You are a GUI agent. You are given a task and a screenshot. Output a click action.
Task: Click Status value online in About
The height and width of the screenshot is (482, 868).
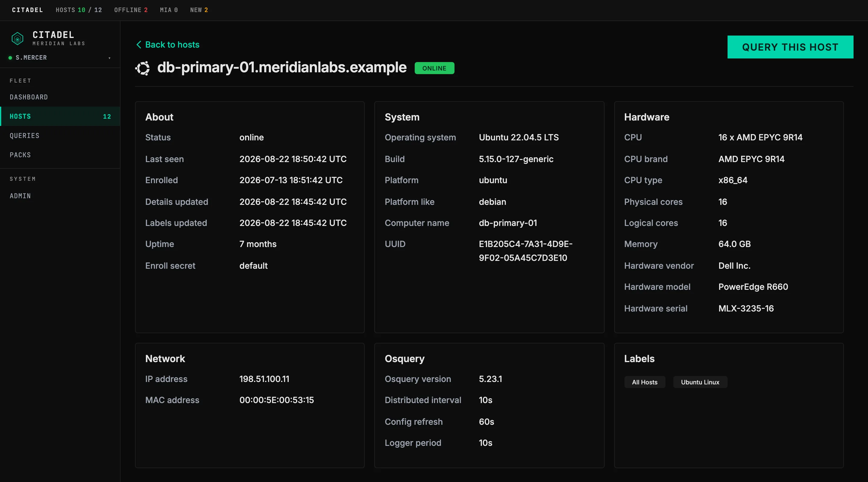click(251, 137)
